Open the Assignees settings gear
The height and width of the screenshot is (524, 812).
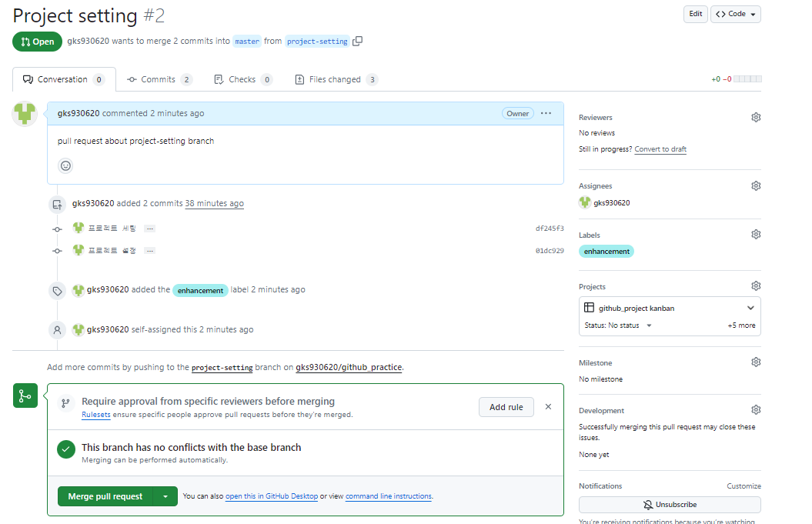click(756, 186)
